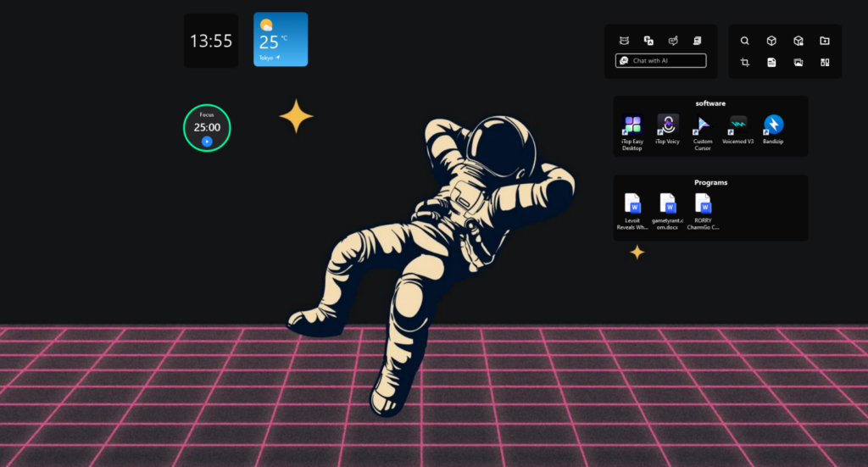Open the plain cube box icon
The width and height of the screenshot is (868, 467).
tap(771, 41)
